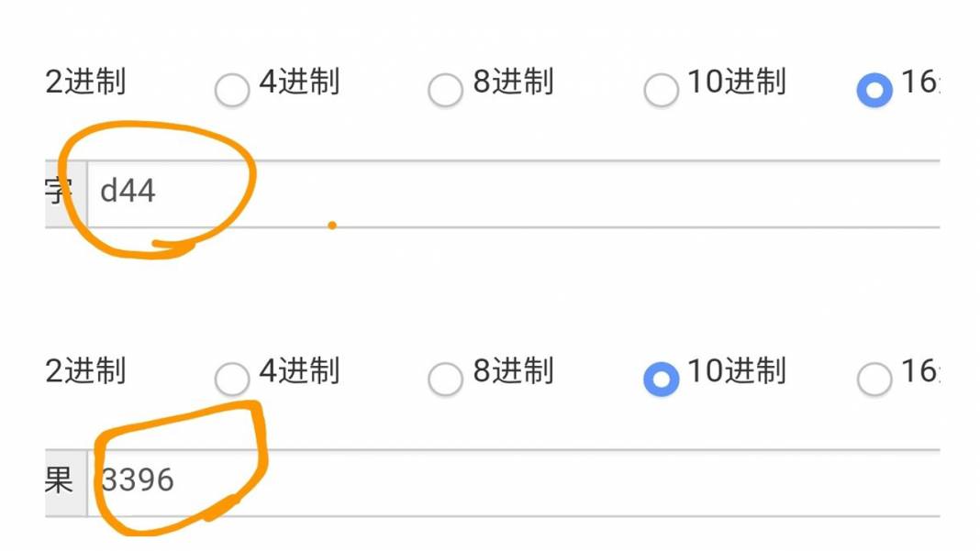
Task: Click the selected 16进制 radio above d44 field
Action: click(874, 90)
